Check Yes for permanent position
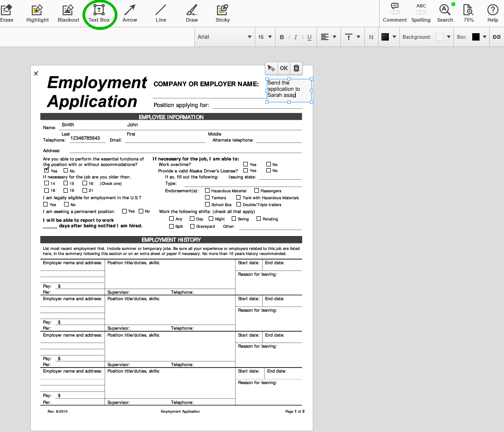504x432 pixels. (x=124, y=211)
